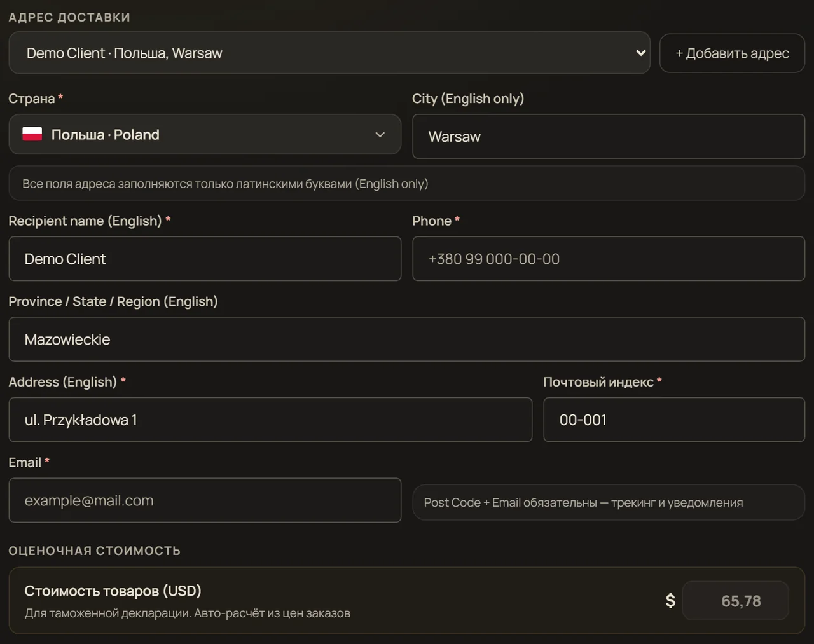Open the saved delivery address dropdown
This screenshot has width=814, height=644.
coord(329,53)
